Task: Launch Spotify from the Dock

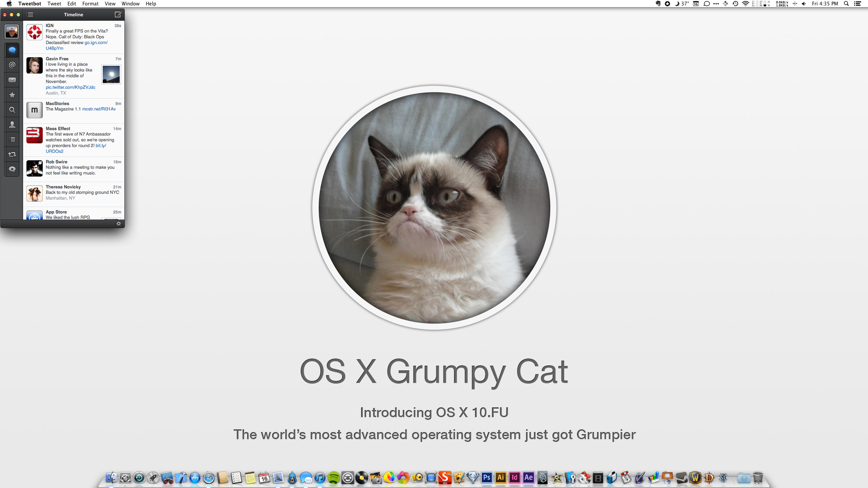Action: tap(334, 478)
